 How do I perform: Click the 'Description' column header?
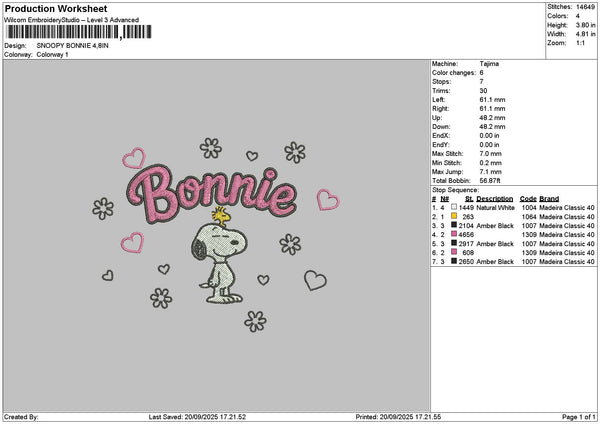tap(494, 199)
